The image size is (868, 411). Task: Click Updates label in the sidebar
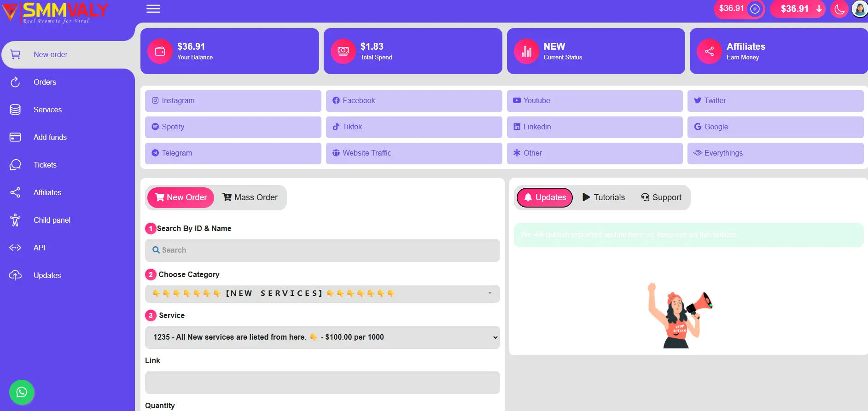pos(47,275)
